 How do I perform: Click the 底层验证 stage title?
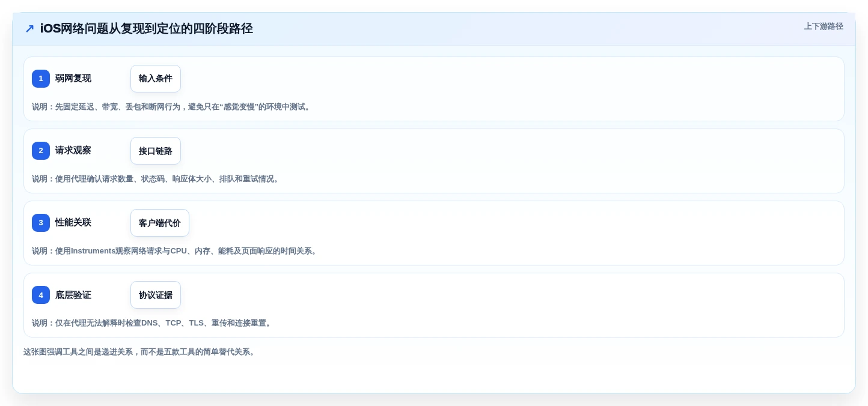[73, 295]
